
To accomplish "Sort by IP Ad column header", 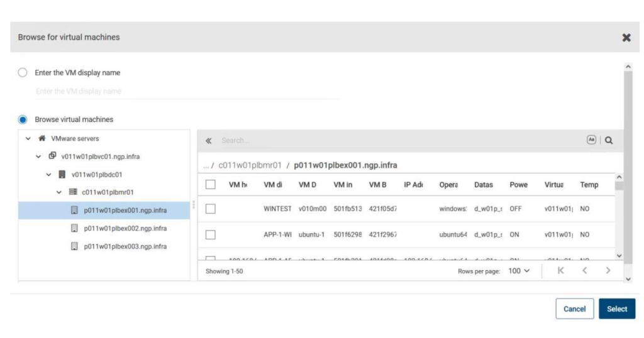I will (413, 185).
